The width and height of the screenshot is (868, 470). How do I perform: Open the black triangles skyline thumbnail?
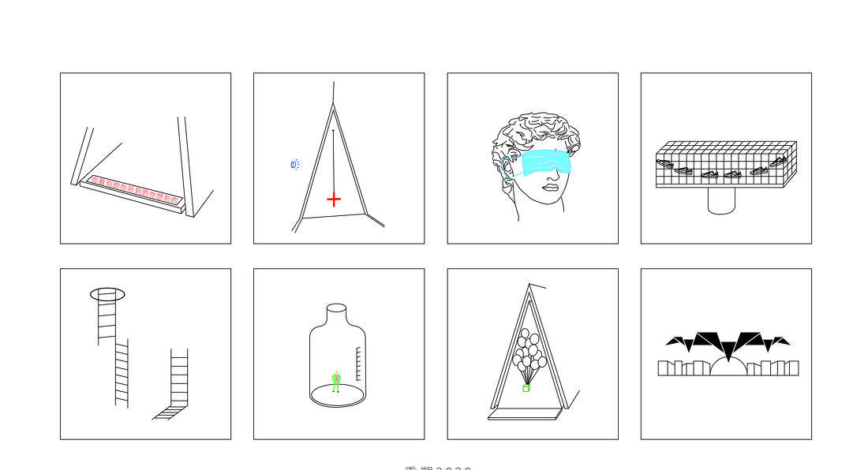[726, 354]
